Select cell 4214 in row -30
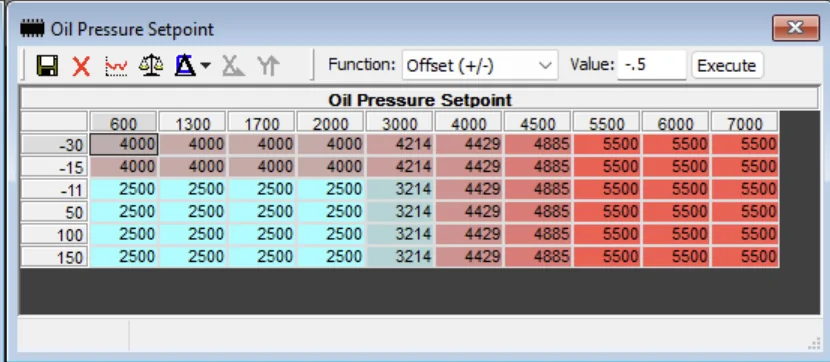 click(x=400, y=144)
